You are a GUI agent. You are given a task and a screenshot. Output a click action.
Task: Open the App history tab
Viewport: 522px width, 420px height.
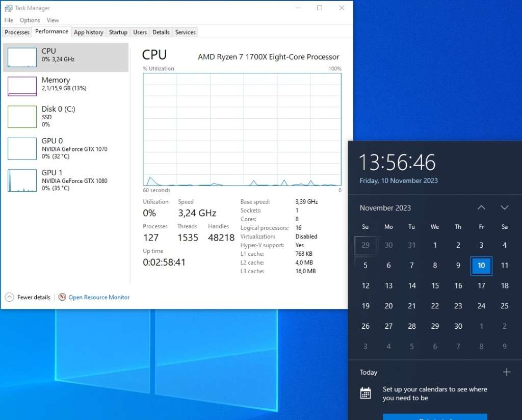point(88,32)
